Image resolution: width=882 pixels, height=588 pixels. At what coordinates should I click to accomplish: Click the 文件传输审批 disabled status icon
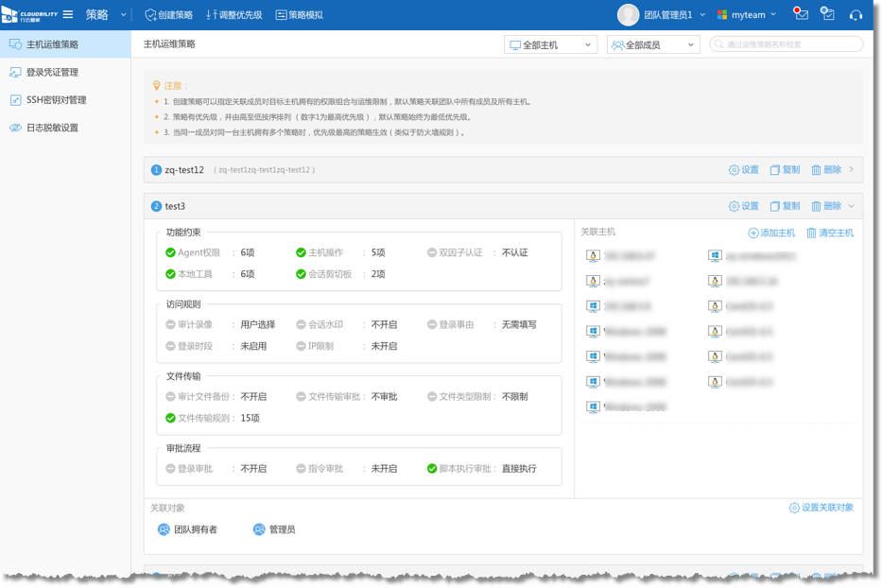pos(301,397)
